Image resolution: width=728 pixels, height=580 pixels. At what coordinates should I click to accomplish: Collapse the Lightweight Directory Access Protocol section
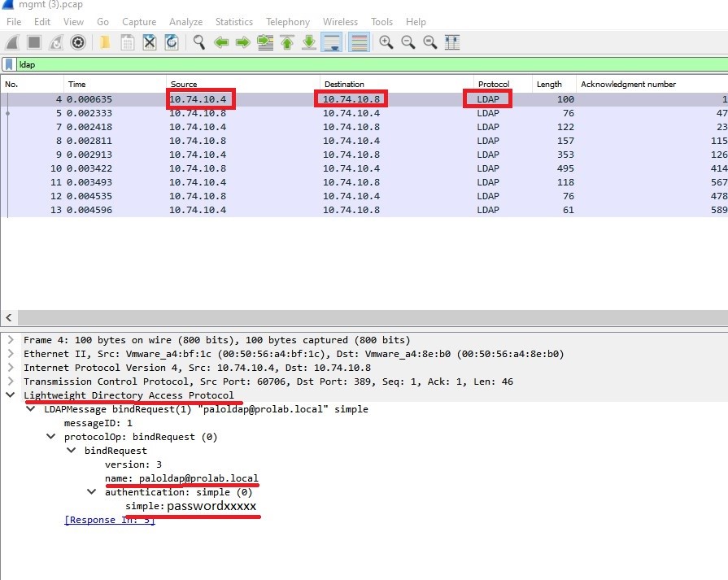10,395
